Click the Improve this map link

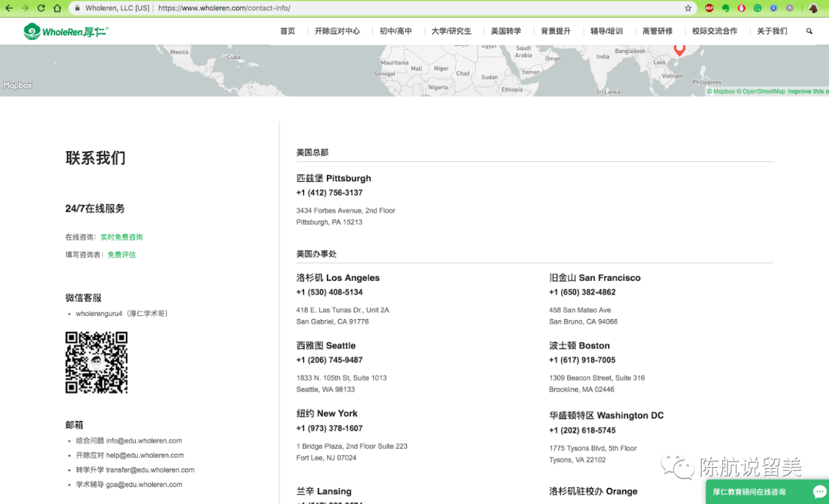(x=807, y=91)
